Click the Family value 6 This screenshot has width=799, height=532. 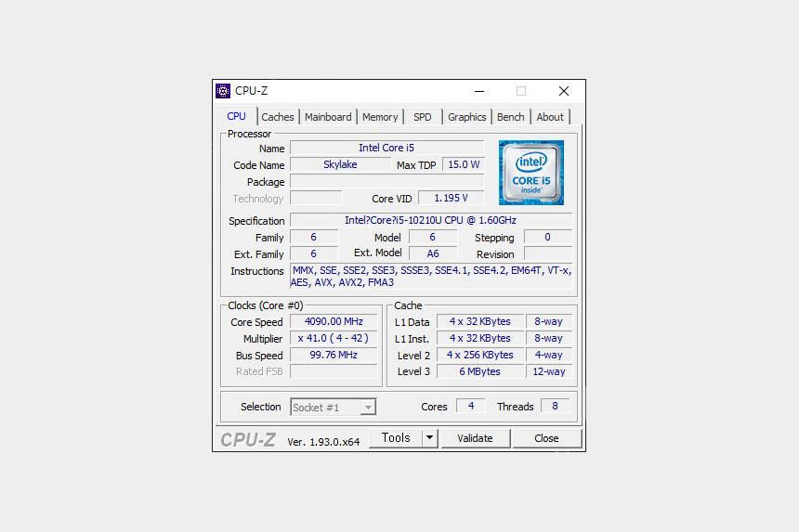(314, 237)
